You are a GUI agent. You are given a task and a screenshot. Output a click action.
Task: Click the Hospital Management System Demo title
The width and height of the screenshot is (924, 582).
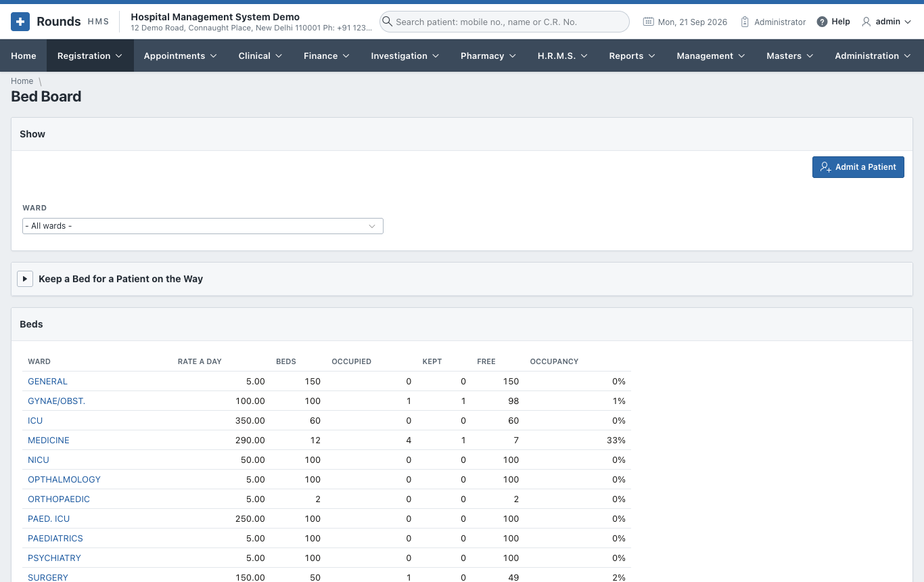(x=215, y=17)
